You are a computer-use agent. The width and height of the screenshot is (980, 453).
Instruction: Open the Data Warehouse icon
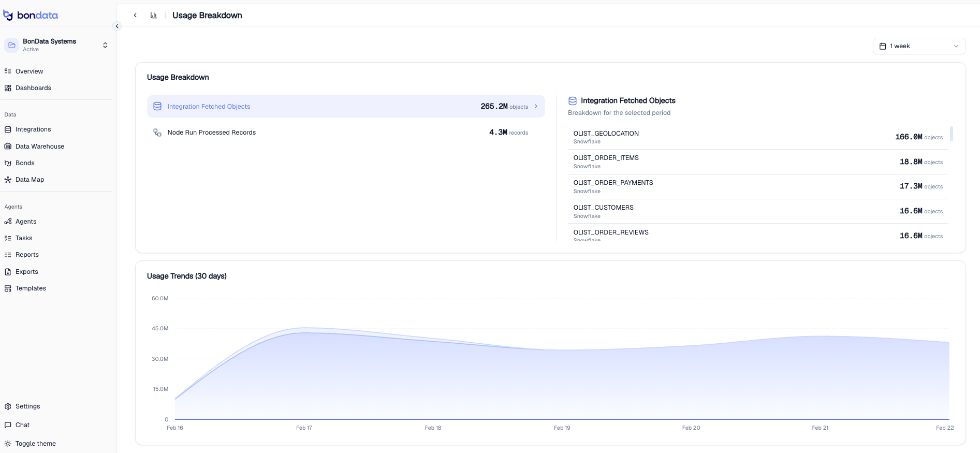(x=8, y=147)
